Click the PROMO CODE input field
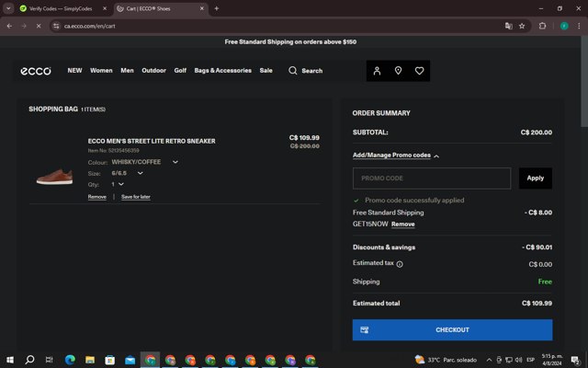Viewport: 588px width, 368px height. 432,178
